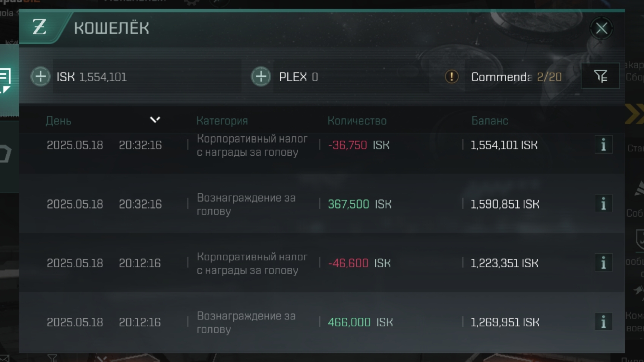Click the Commenda 2/20 counter
Image resolution: width=644 pixels, height=362 pixels.
pos(516,77)
